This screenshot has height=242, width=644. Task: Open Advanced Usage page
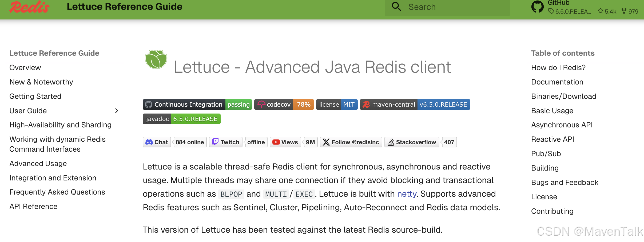pyautogui.click(x=38, y=164)
